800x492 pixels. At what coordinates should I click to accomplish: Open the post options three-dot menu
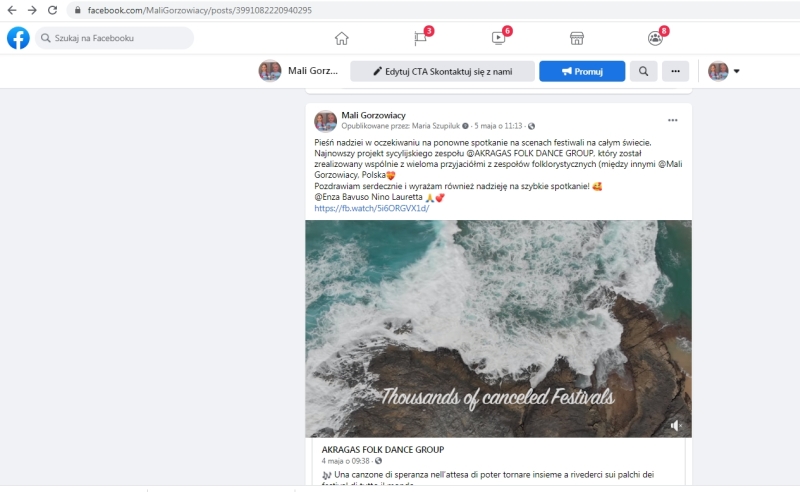(672, 120)
